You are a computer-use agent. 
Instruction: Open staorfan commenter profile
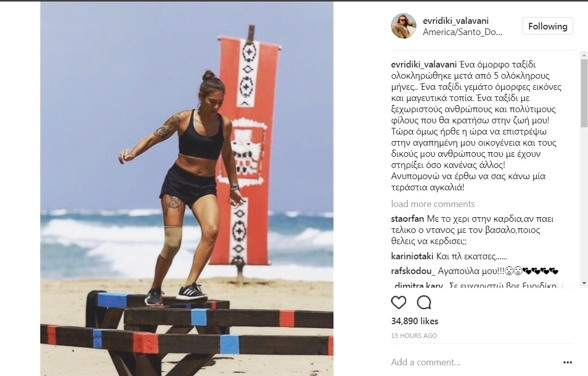pos(407,219)
